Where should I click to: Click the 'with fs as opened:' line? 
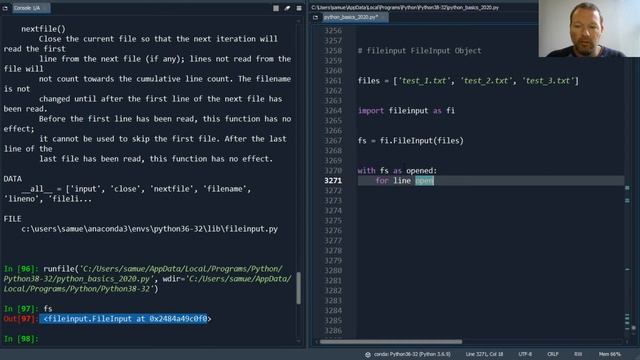pyautogui.click(x=397, y=171)
